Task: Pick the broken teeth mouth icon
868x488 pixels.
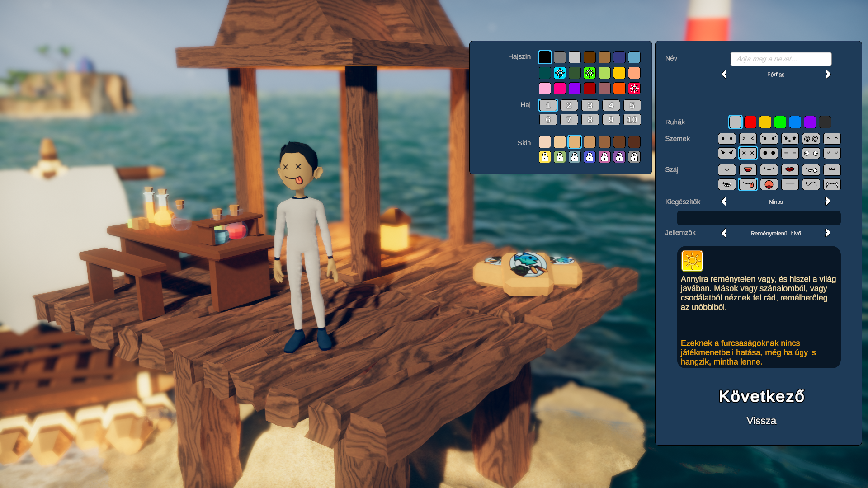Action: pyautogui.click(x=811, y=170)
